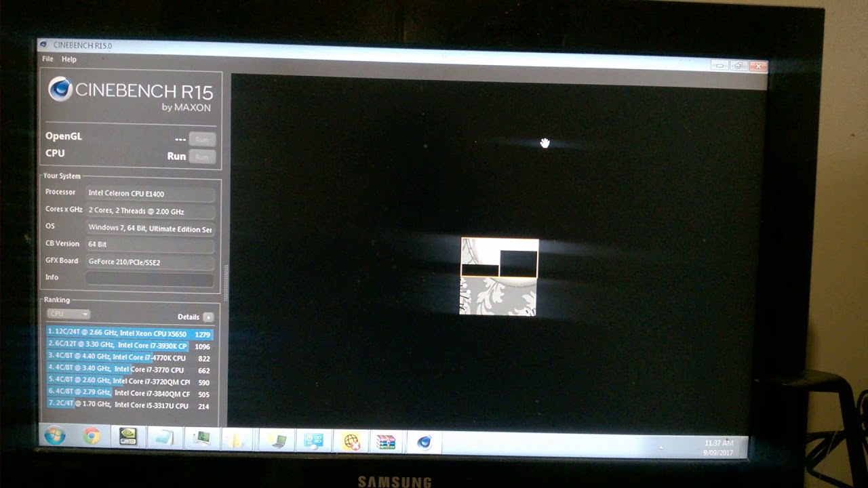Open the File Explorer folder on taskbar
Viewport: 868px width, 488px height.
237,440
